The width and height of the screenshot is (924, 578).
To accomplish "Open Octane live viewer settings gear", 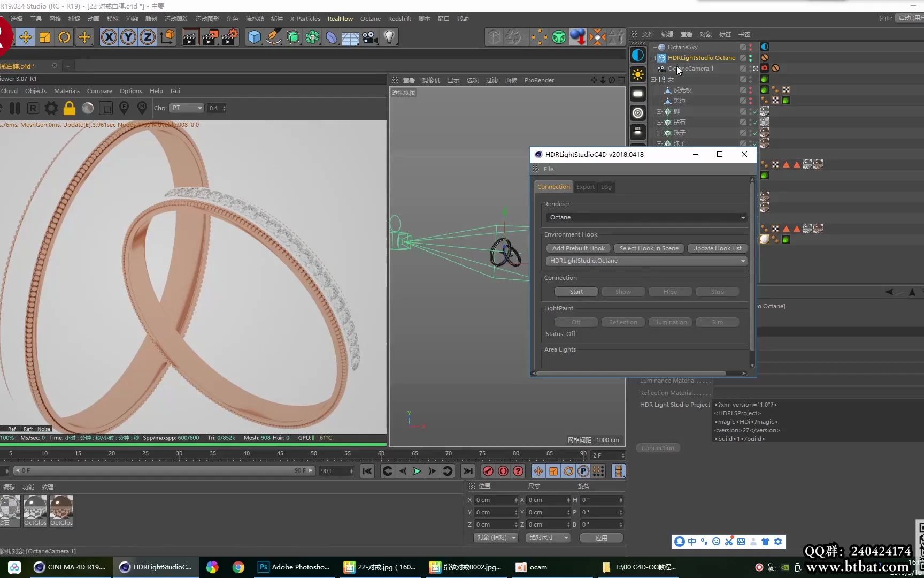I will pyautogui.click(x=51, y=108).
